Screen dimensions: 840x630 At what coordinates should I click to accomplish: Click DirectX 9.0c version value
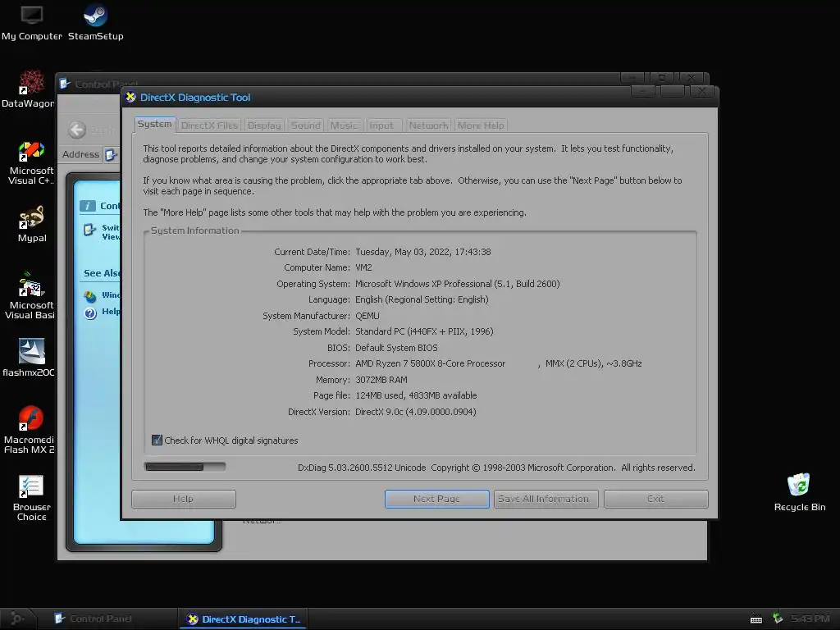(415, 412)
